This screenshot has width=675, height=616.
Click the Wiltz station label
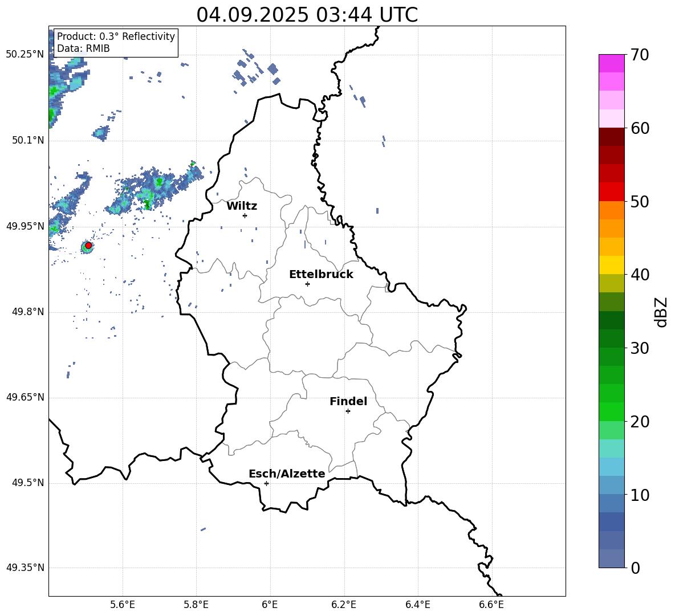tap(242, 206)
